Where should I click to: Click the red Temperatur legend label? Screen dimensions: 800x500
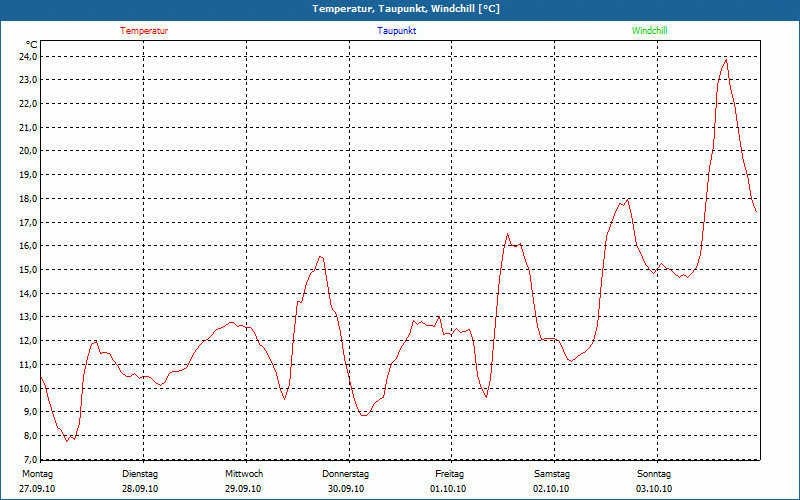pyautogui.click(x=144, y=31)
